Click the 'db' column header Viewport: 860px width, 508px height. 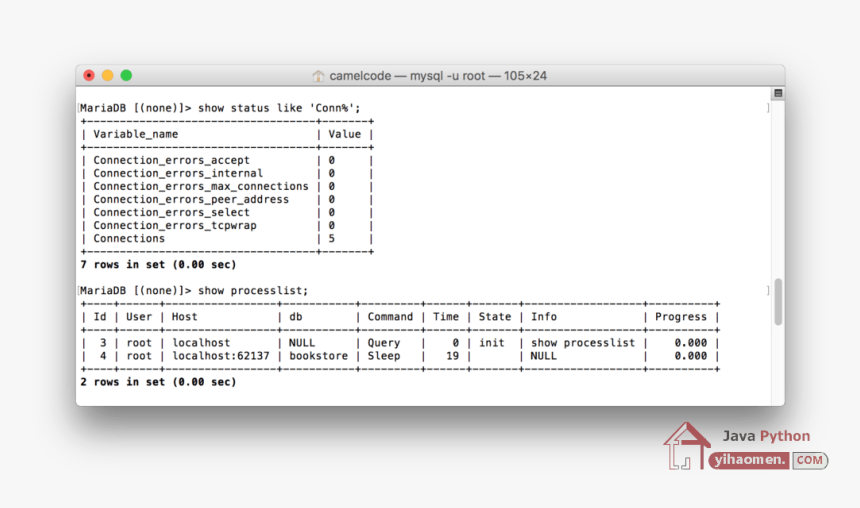(296, 317)
